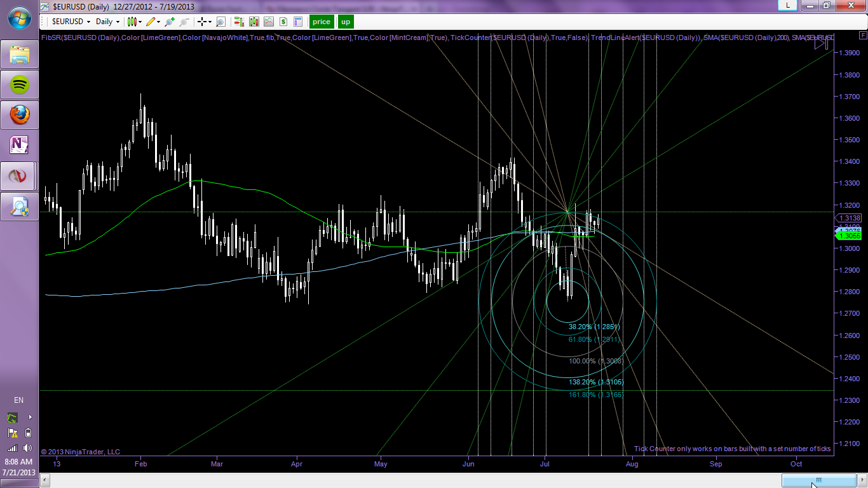Click the Windows Start orb
868x488 pixels.
coord(19,18)
